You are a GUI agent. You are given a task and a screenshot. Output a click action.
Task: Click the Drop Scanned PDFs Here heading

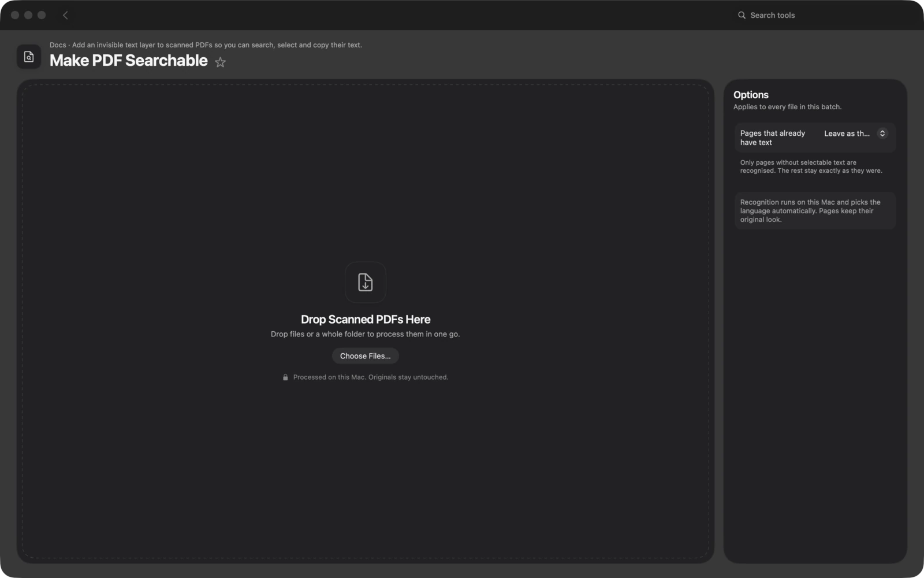[366, 320]
